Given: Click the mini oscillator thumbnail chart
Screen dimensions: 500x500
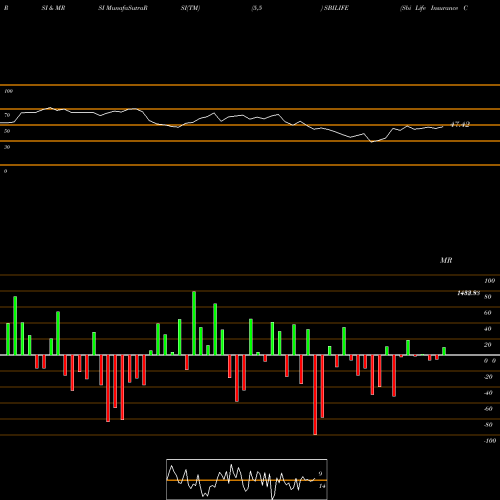Looking at the screenshot, I should pos(247,479).
